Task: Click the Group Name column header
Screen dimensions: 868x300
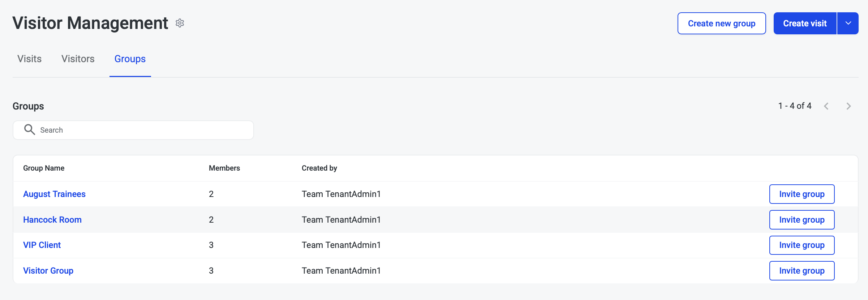Action: coord(44,168)
